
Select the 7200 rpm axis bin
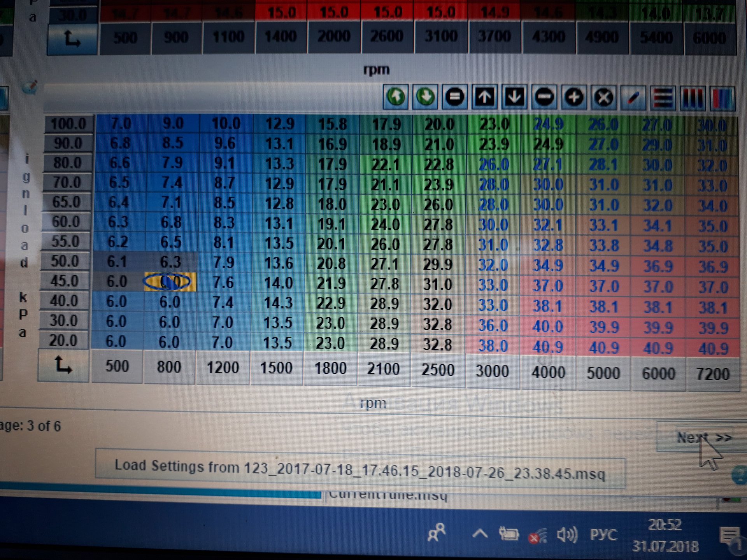point(713,374)
